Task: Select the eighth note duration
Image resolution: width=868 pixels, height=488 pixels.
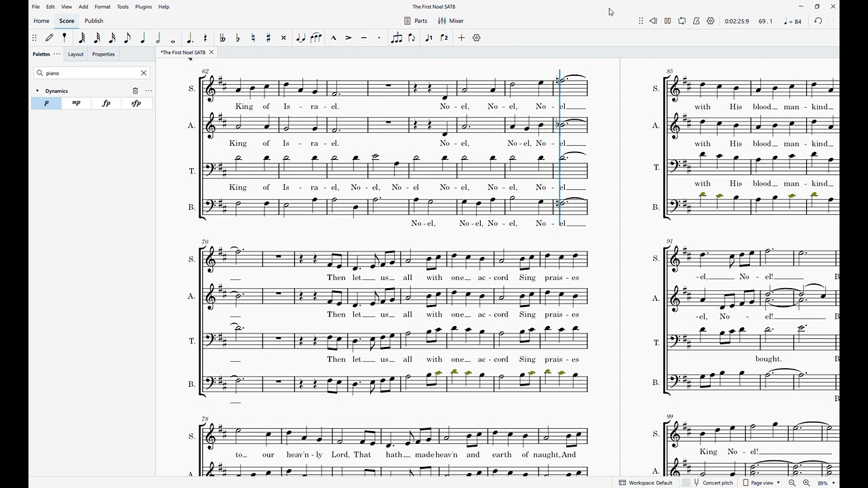Action: pos(127,38)
